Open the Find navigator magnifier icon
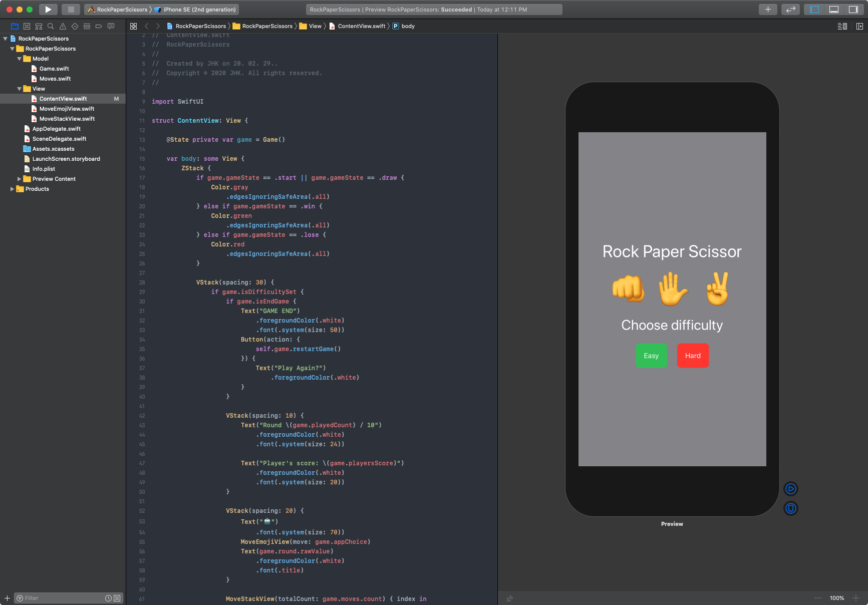The height and width of the screenshot is (605, 868). pyautogui.click(x=51, y=26)
